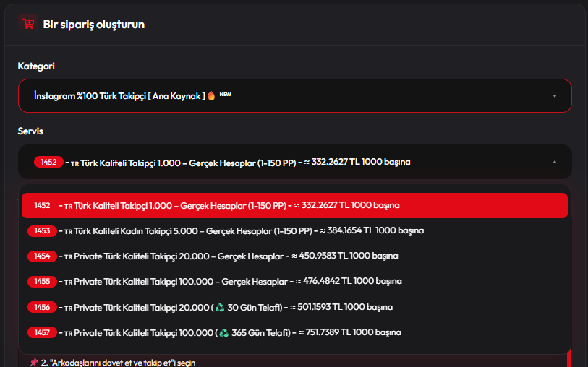
Task: Click the pushpin icon beside step 2
Action: (x=33, y=362)
